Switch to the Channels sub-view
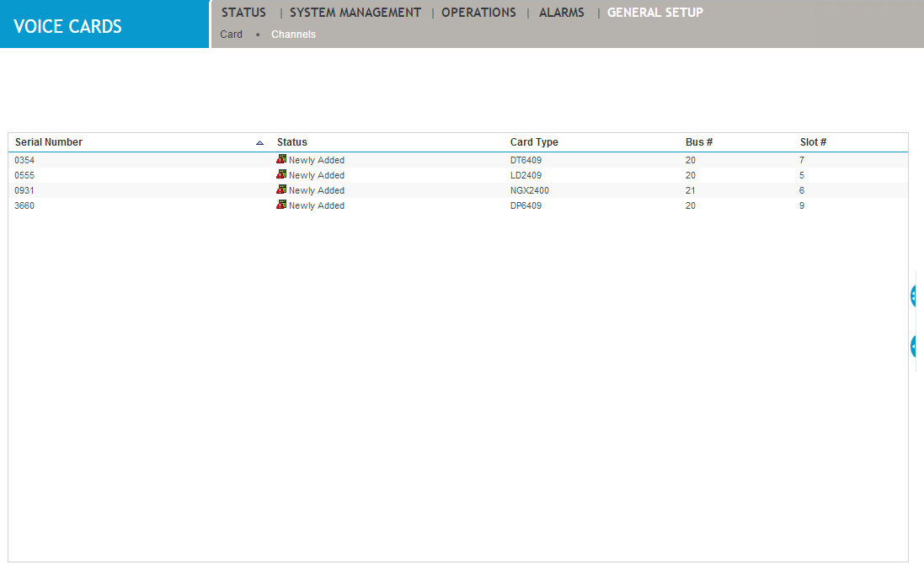This screenshot has width=924, height=570. (293, 34)
